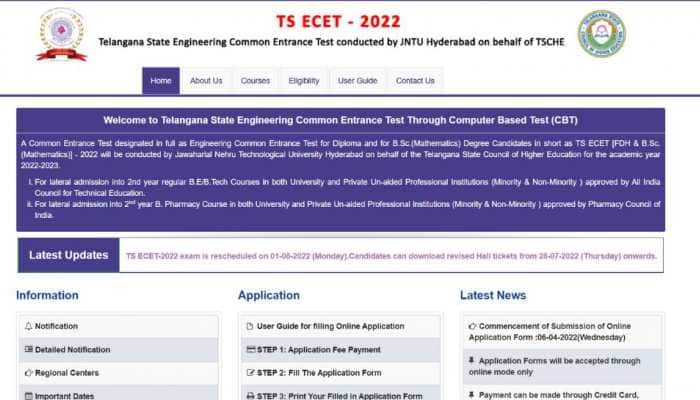Click the Information section heading
700x400 pixels.
pyautogui.click(x=47, y=295)
